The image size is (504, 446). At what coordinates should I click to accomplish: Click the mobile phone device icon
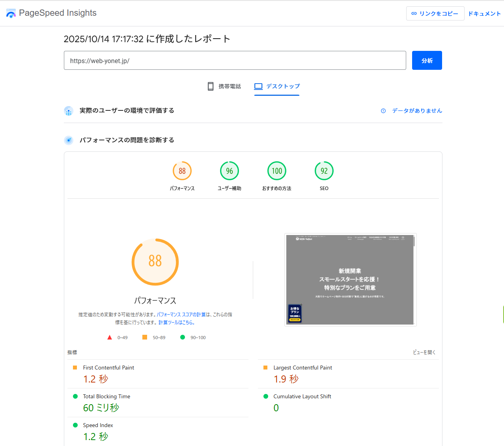[211, 86]
